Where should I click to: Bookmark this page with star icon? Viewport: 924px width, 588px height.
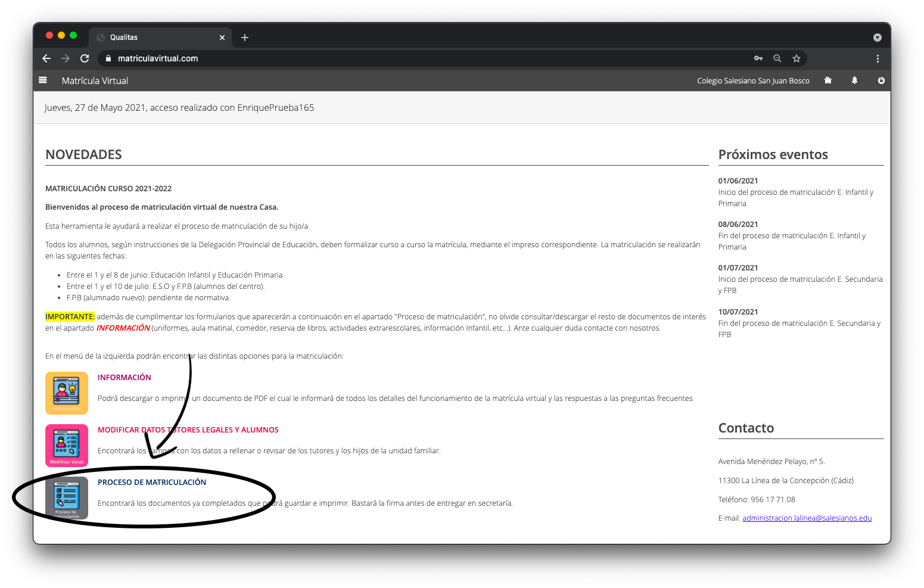[x=797, y=58]
